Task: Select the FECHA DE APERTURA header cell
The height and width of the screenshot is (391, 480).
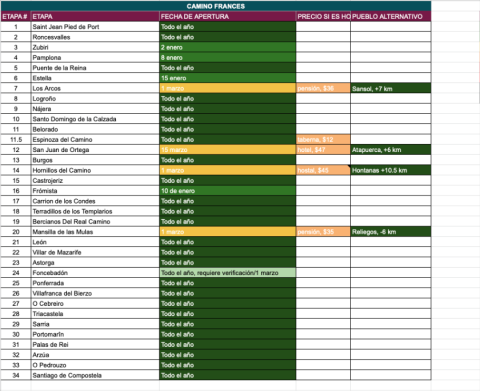Action: [228, 16]
